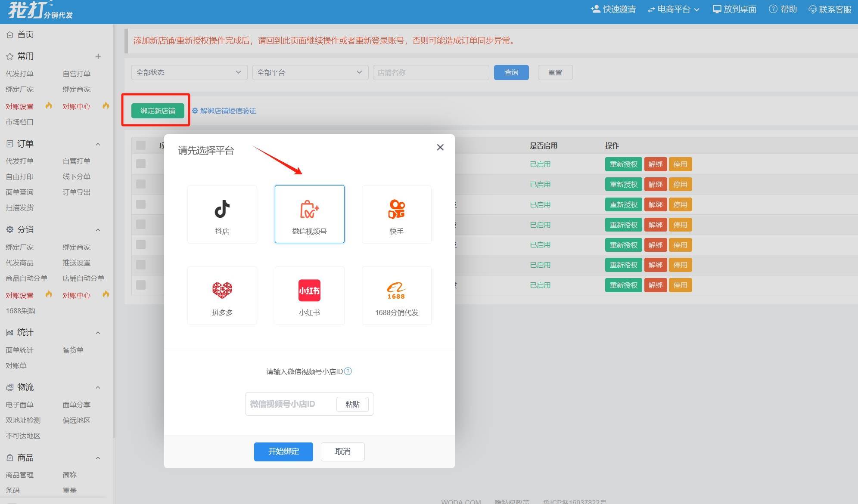Click 停用 in the third store row

[680, 204]
